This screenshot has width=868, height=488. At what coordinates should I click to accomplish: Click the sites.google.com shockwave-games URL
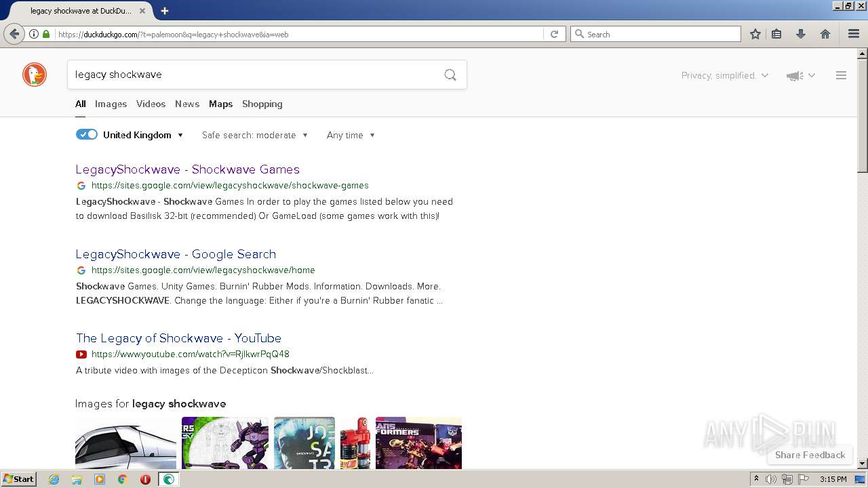pyautogui.click(x=230, y=185)
